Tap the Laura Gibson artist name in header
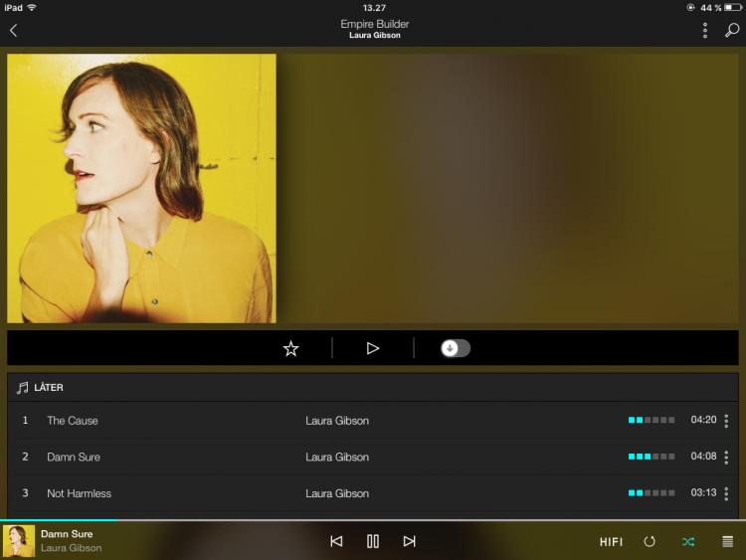This screenshot has height=560, width=746. pyautogui.click(x=375, y=35)
